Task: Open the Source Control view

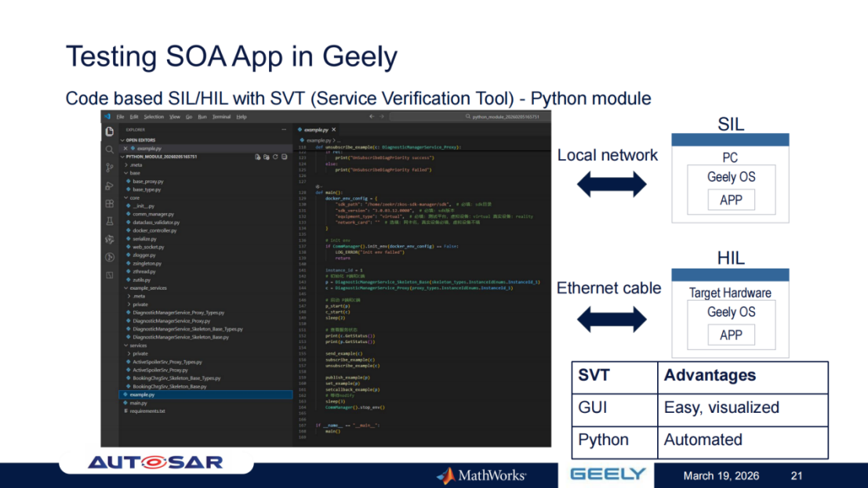Action: [x=110, y=167]
